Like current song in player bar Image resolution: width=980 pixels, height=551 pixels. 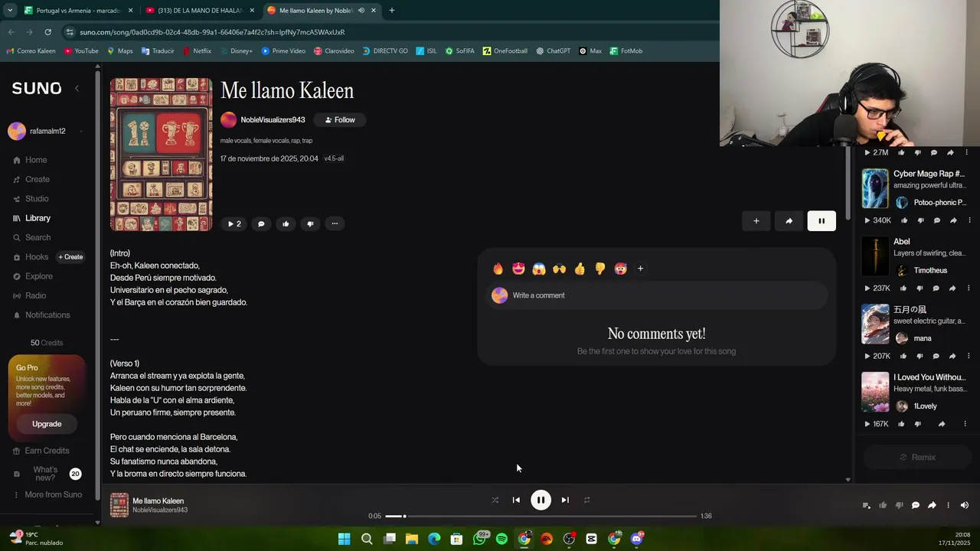click(883, 505)
